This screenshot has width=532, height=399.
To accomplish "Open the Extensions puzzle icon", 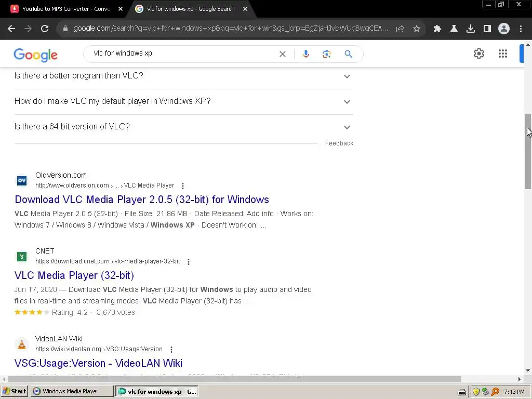I will click(437, 29).
